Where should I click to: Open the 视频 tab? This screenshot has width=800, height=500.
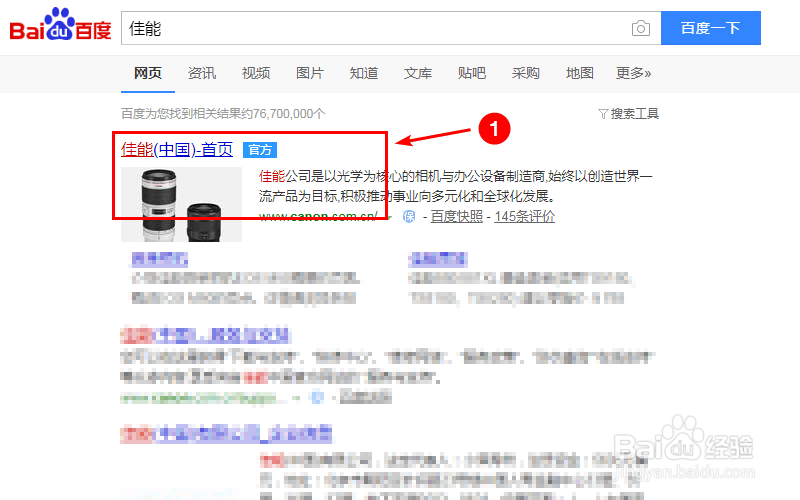point(256,73)
